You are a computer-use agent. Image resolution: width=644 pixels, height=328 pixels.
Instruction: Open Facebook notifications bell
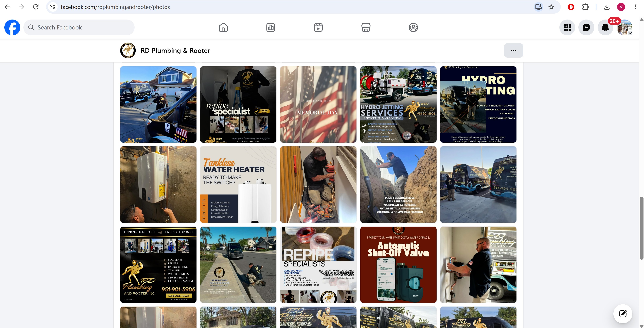605,27
